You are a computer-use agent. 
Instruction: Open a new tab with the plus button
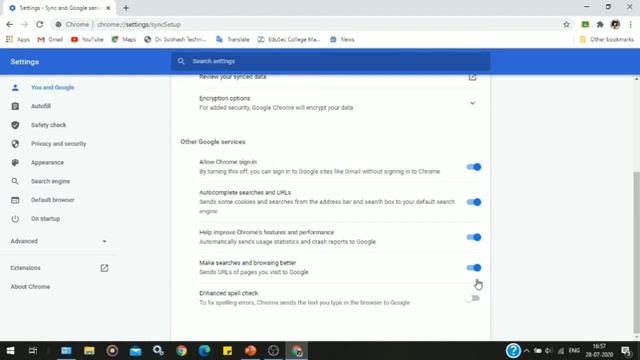point(126,8)
